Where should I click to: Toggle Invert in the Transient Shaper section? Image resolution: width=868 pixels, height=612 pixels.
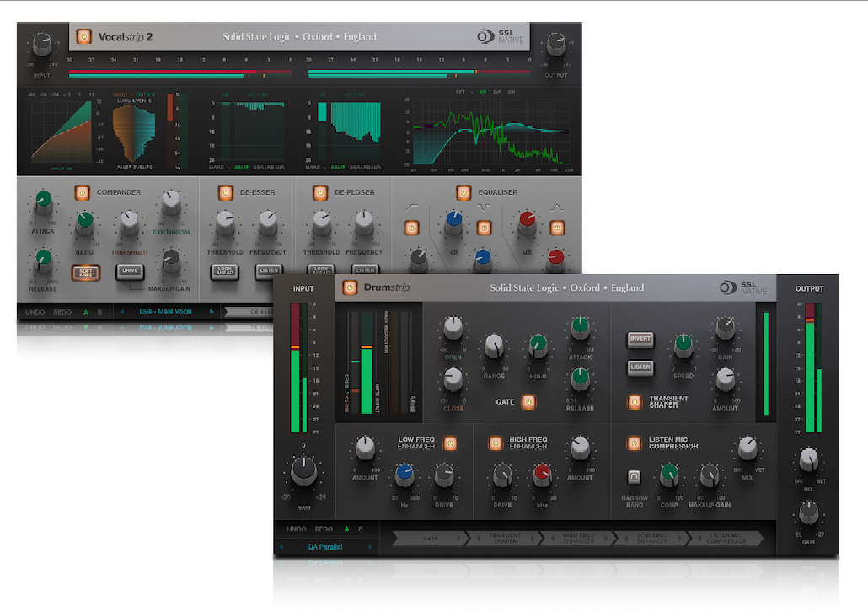pyautogui.click(x=640, y=339)
